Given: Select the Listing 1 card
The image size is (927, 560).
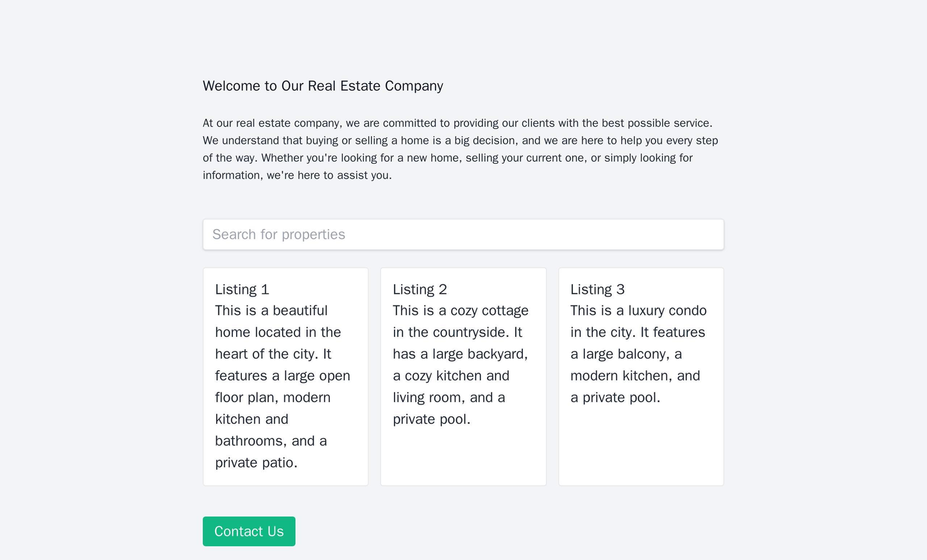Looking at the screenshot, I should coord(285,372).
